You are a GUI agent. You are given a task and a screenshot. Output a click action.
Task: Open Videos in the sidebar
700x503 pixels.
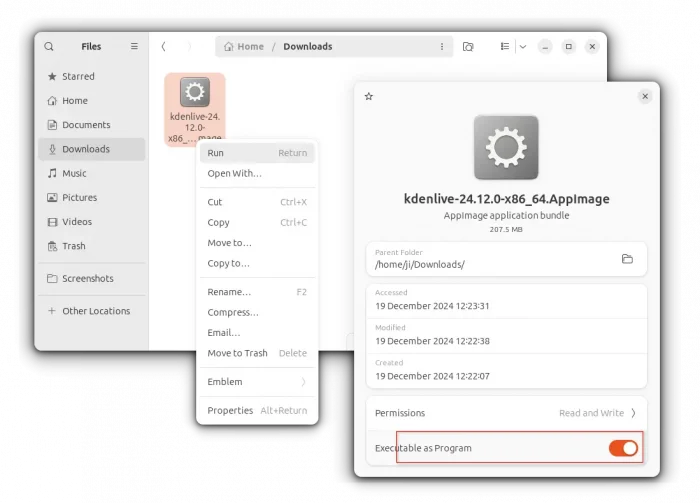click(92, 221)
